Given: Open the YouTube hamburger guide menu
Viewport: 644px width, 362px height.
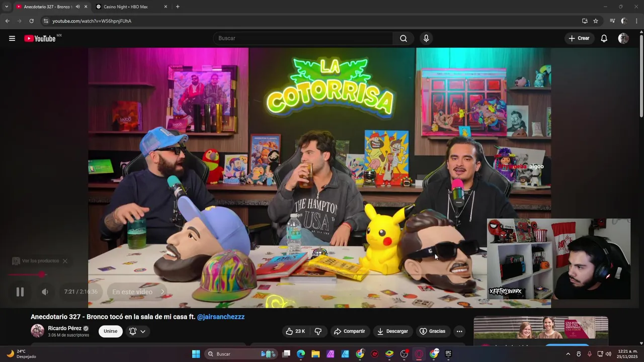Looking at the screenshot, I should (12, 38).
